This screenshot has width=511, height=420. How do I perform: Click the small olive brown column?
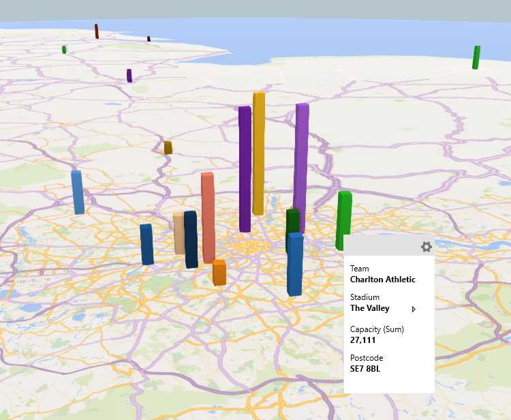pyautogui.click(x=168, y=148)
